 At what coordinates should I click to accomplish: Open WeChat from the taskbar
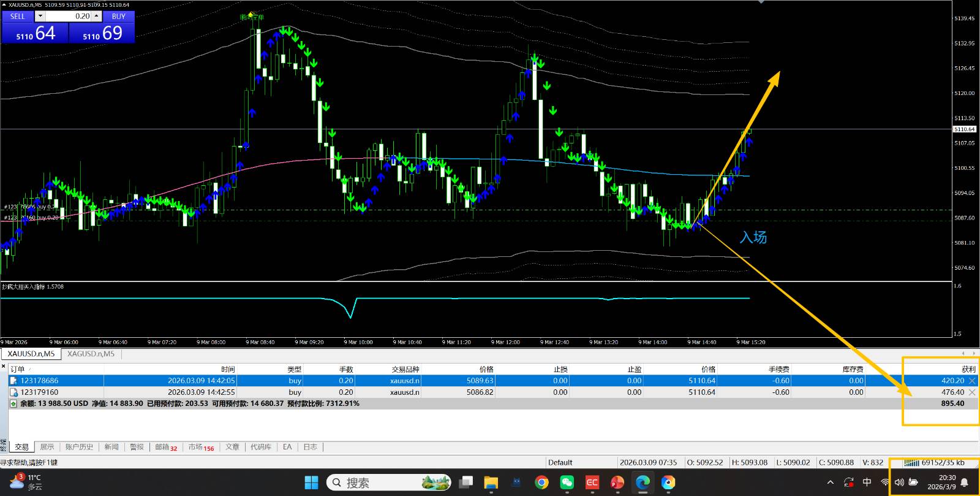(567, 483)
